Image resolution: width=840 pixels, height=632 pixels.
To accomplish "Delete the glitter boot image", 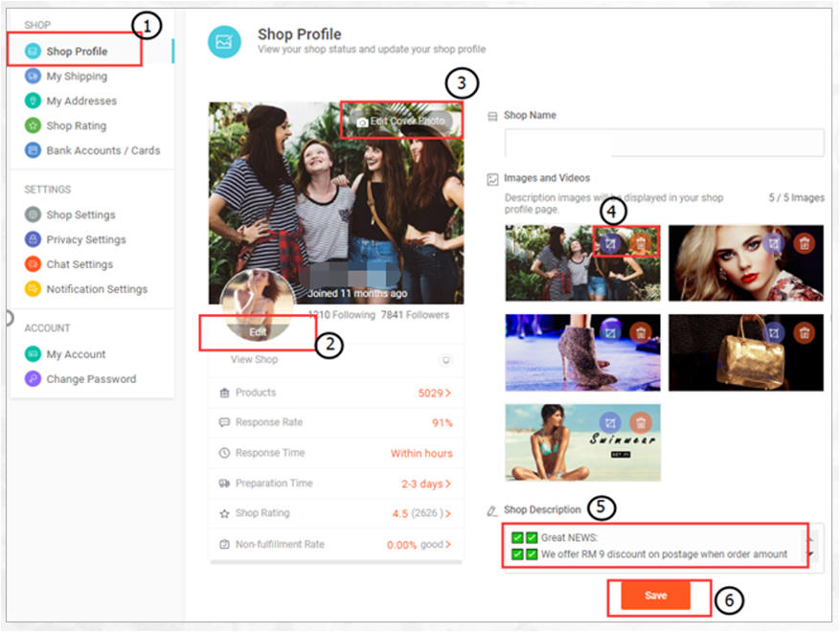I will coord(640,333).
